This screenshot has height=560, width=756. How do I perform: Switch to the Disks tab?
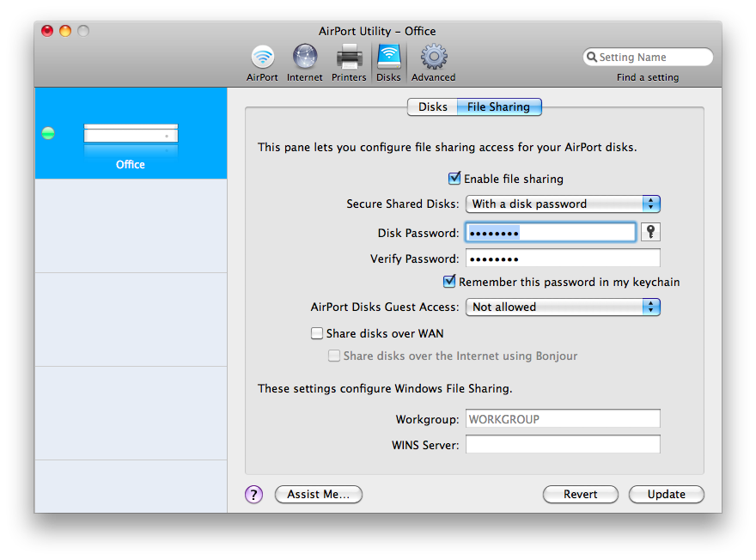pos(432,107)
